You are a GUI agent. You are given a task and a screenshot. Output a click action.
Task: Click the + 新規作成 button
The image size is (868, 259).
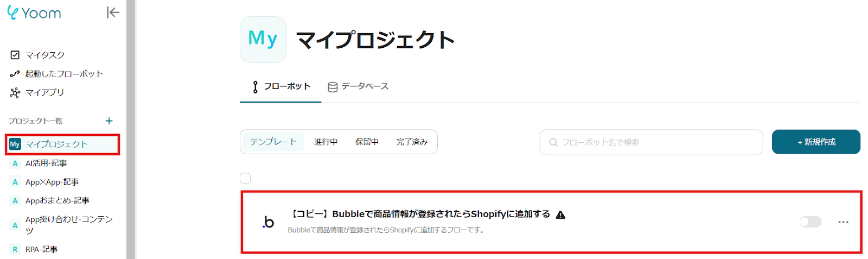[x=816, y=142]
